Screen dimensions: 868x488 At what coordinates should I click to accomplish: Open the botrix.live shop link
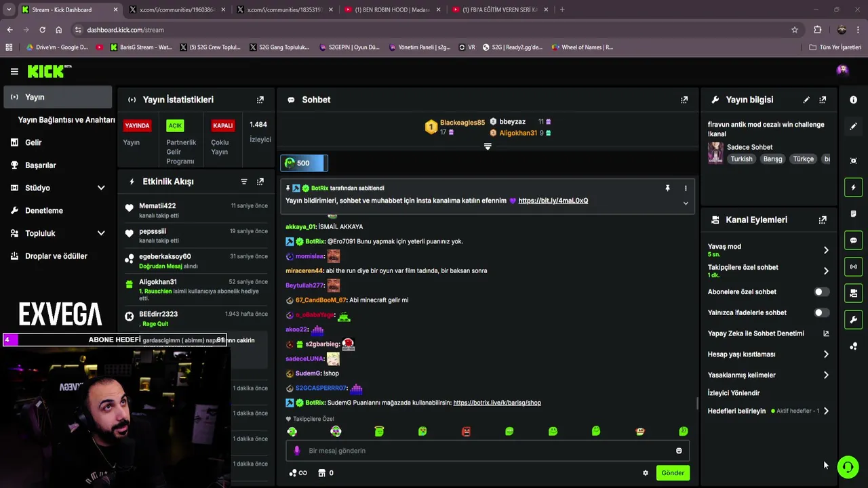[x=497, y=403]
